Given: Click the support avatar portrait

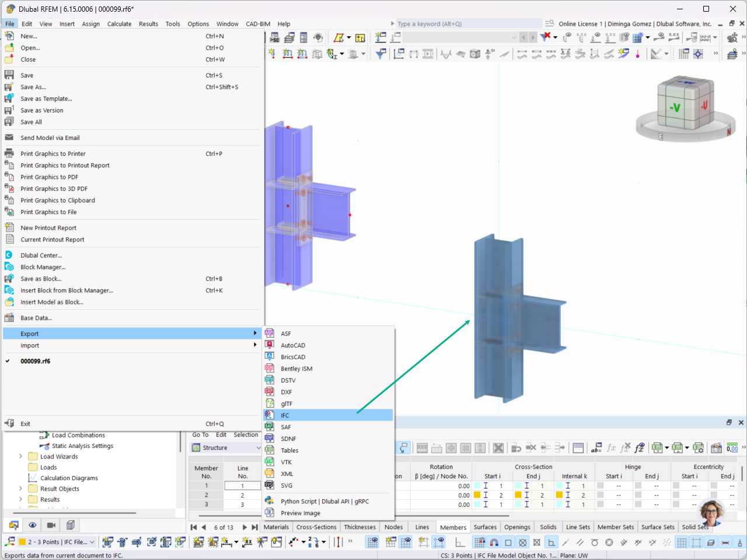Looking at the screenshot, I should pos(711,513).
